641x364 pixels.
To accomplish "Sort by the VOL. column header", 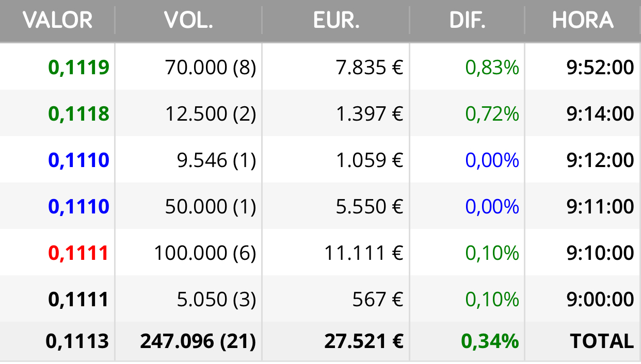I will [x=188, y=20].
